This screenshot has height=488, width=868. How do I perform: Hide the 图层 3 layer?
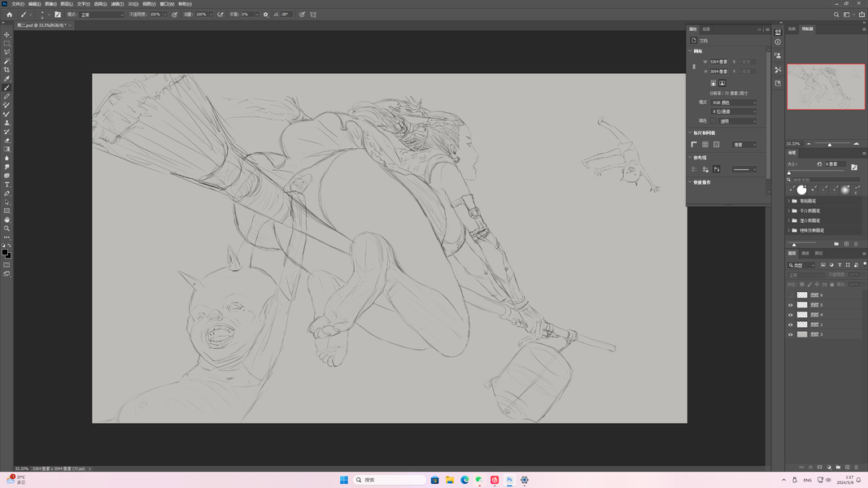[x=791, y=334]
